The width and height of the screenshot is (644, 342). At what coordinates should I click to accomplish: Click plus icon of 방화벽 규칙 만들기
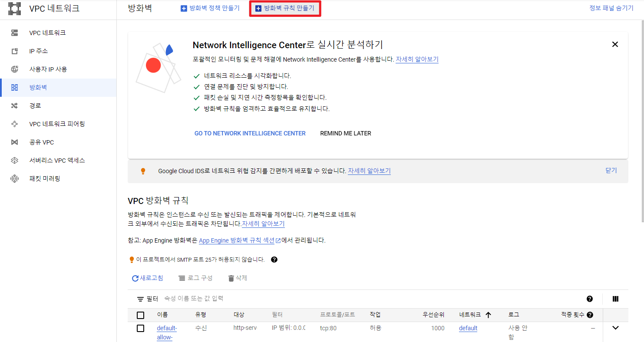258,8
